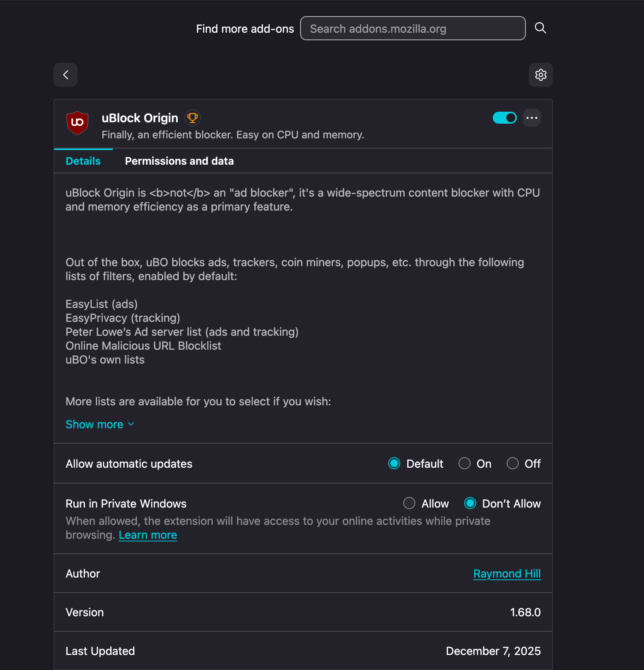The image size is (644, 670).
Task: Open the Permissions and data tab
Action: click(x=179, y=161)
